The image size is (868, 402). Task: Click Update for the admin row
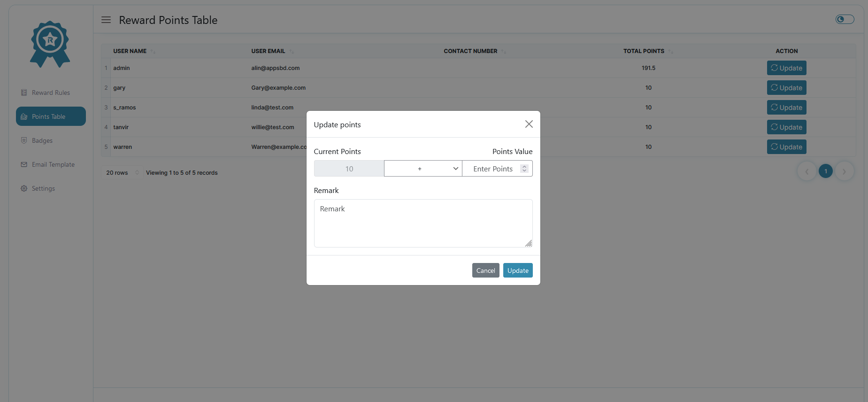click(x=786, y=68)
